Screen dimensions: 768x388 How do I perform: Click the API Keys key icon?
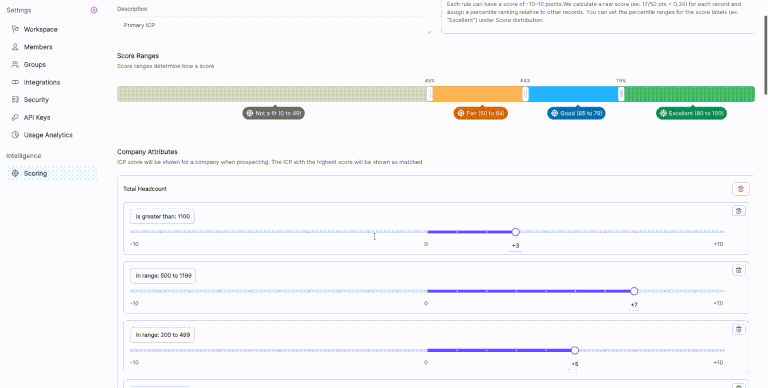[x=15, y=118]
